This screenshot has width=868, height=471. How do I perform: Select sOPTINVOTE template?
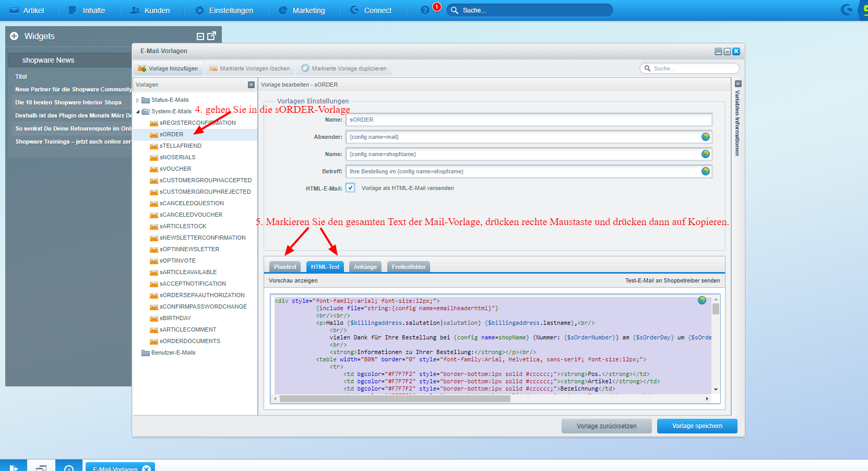pos(177,261)
